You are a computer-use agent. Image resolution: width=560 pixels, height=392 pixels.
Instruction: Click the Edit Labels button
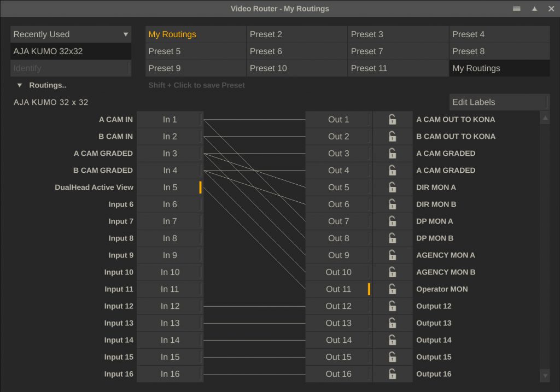(499, 102)
